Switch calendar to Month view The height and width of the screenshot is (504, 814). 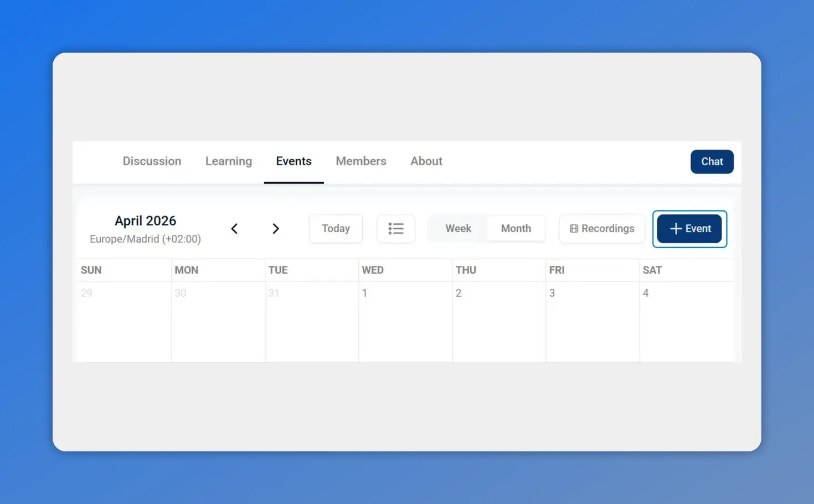[516, 228]
